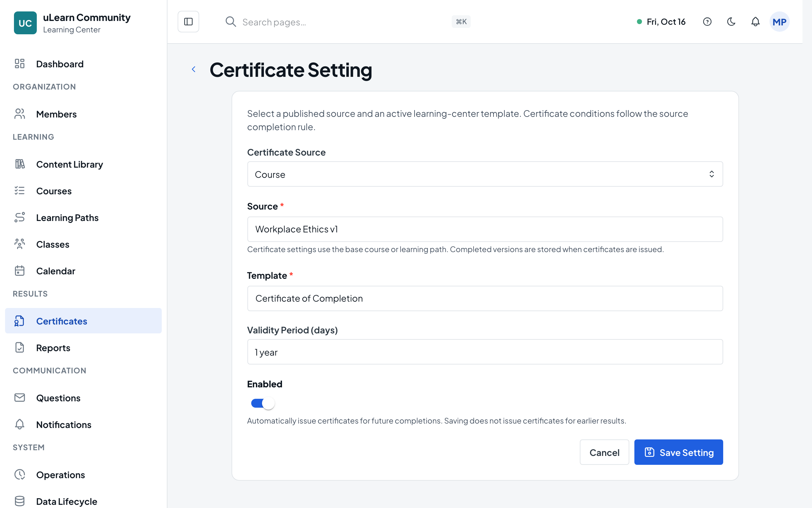Click the Reports document icon

pyautogui.click(x=20, y=347)
